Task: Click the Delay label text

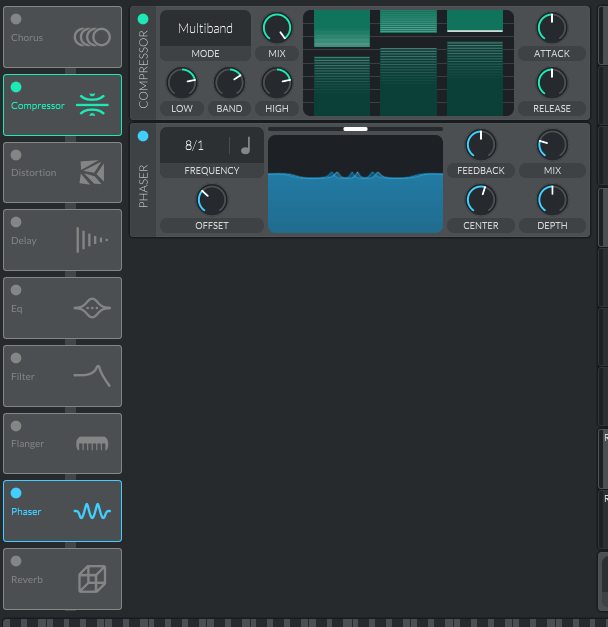Action: coord(24,241)
